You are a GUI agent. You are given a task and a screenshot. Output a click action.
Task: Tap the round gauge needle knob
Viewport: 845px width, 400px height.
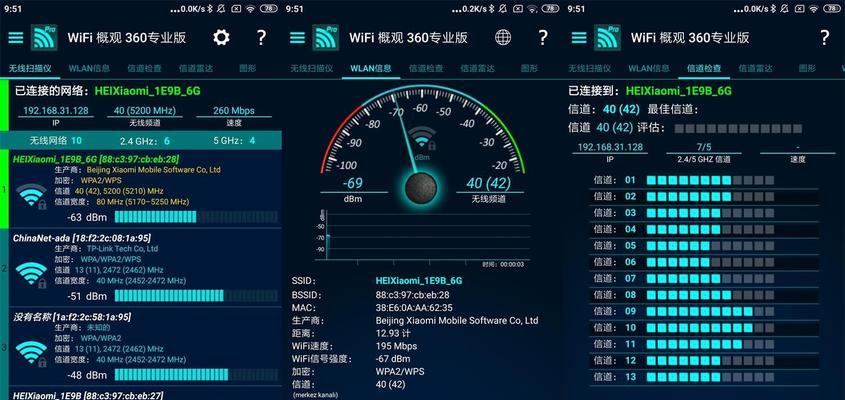(422, 187)
